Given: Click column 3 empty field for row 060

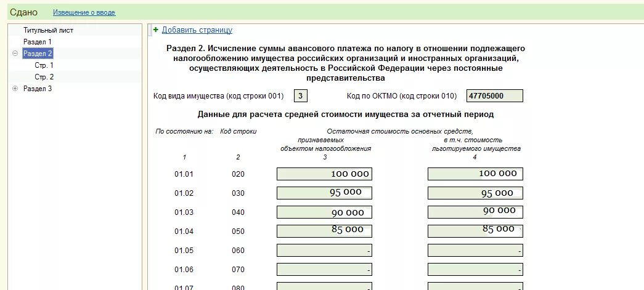Looking at the screenshot, I should pyautogui.click(x=324, y=250).
